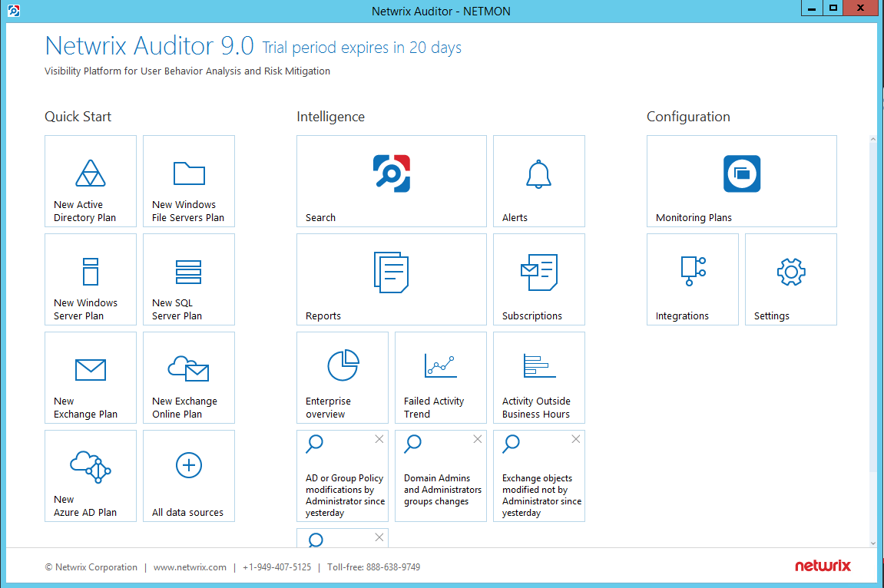Click the Netwrix Auditor 9.0 title text
Screen dimensions: 884x588
tap(150, 45)
